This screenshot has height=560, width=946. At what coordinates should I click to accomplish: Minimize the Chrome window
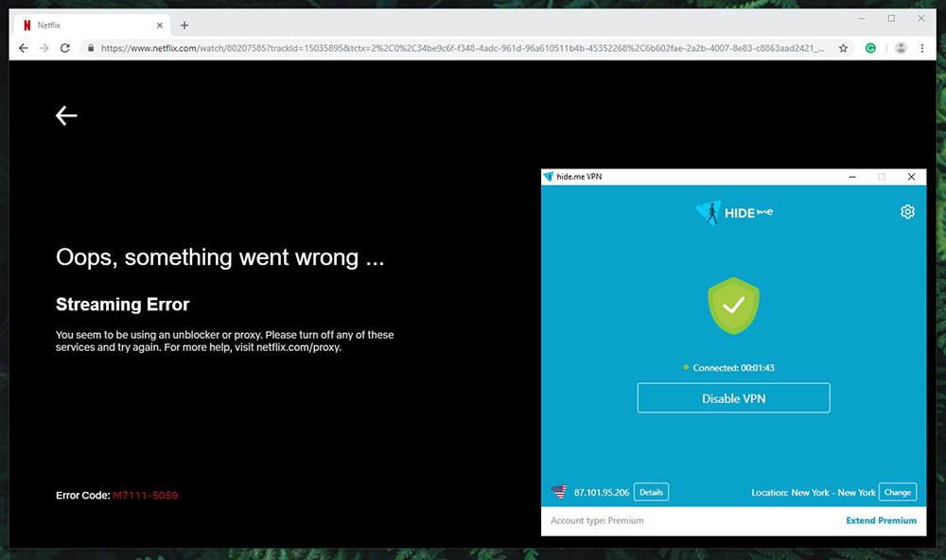tap(862, 19)
